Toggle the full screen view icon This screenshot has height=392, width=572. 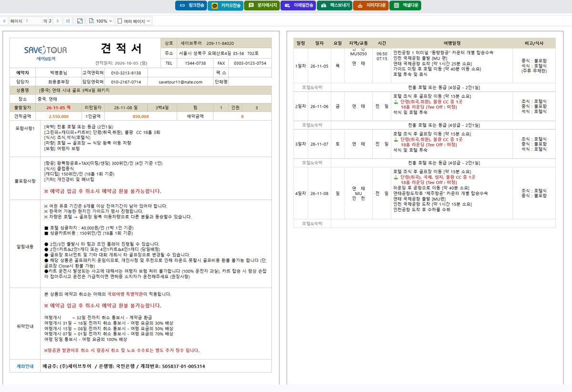click(80, 21)
